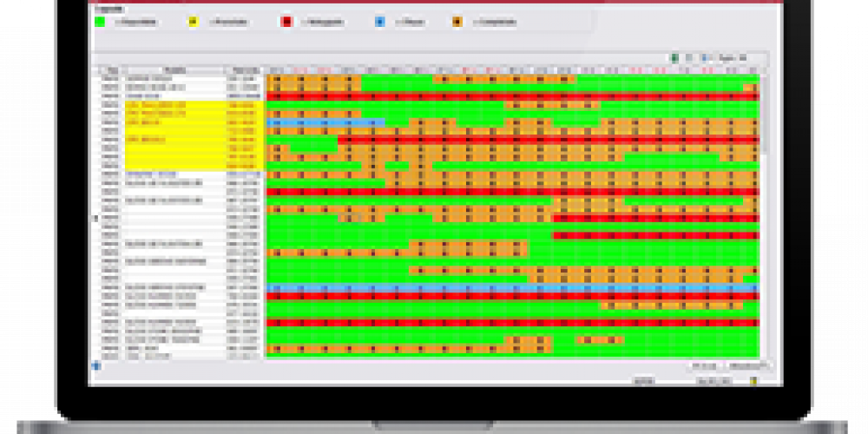
Task: Click the first column header of the table
Action: [x=111, y=69]
